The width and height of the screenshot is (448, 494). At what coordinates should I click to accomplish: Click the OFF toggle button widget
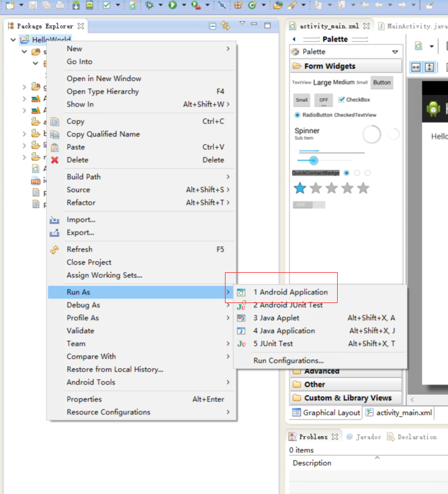pos(324,100)
